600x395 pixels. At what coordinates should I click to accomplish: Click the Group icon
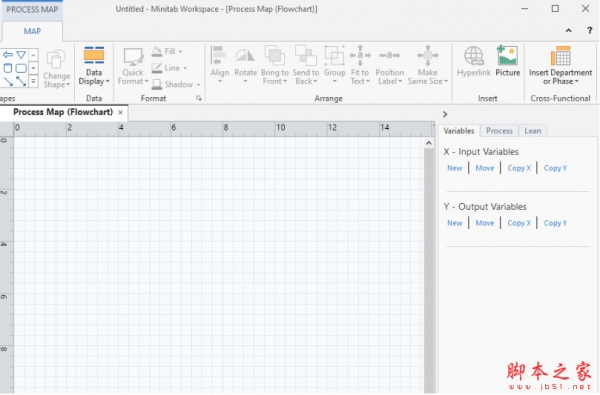point(334,55)
